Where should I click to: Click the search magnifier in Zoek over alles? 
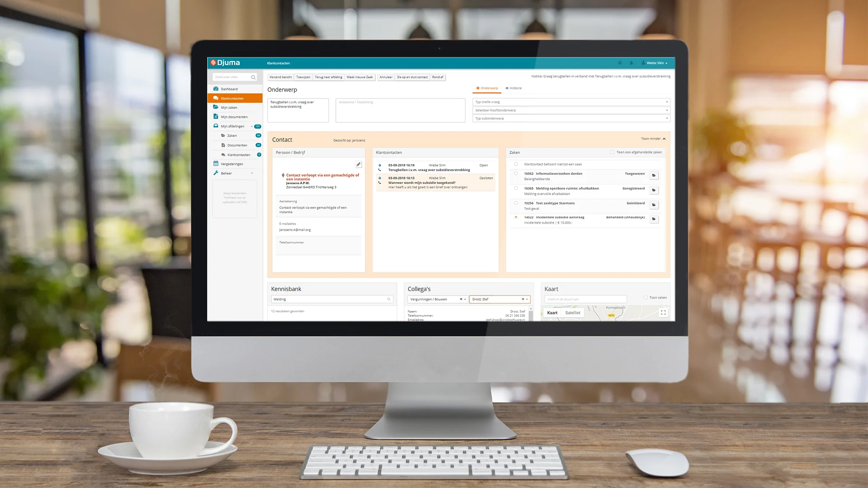[253, 77]
